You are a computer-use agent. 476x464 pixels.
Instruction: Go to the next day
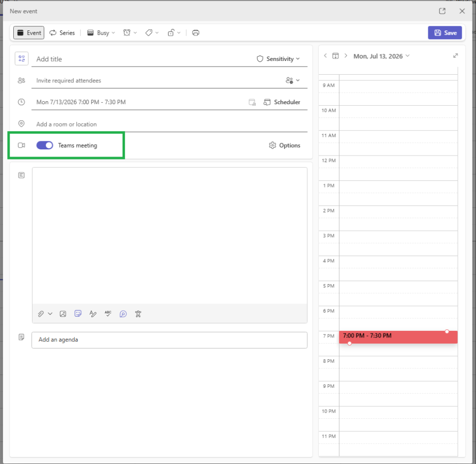click(346, 55)
